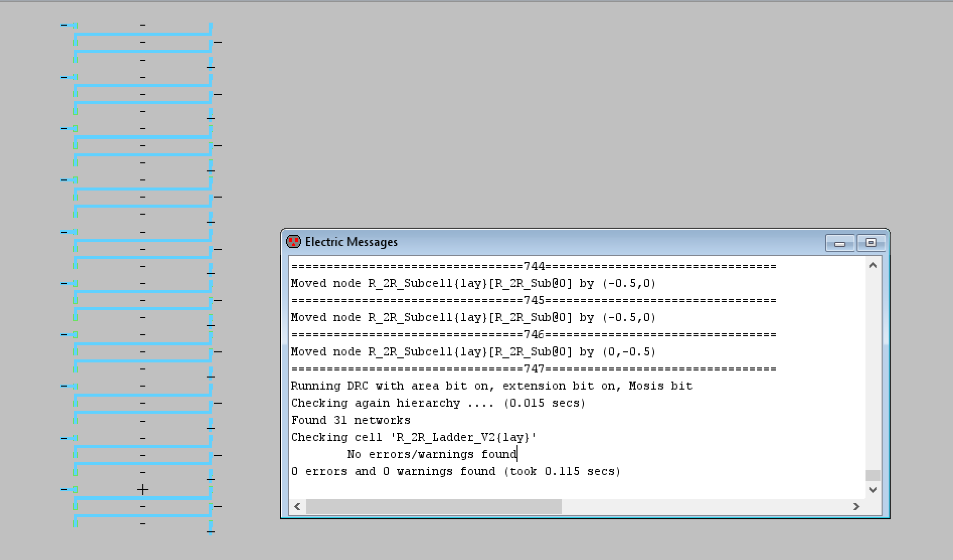This screenshot has width=953, height=560.
Task: Click the vertical scrollbar thumb in messages
Action: 873,475
